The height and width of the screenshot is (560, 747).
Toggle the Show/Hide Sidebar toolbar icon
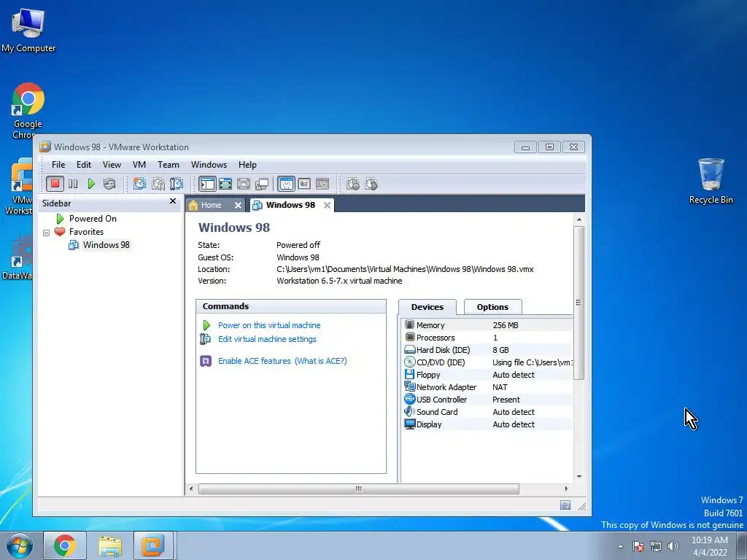[x=207, y=184]
